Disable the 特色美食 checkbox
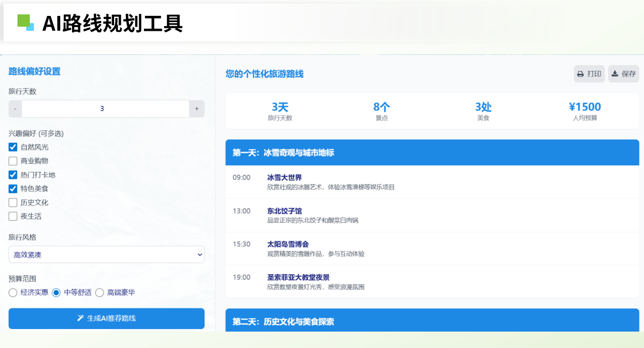 coord(11,188)
